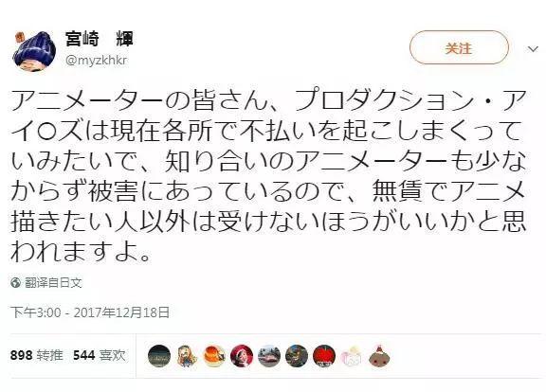Open the first dark landscape liker avatar
This screenshot has height=392, width=546.
click(x=159, y=356)
